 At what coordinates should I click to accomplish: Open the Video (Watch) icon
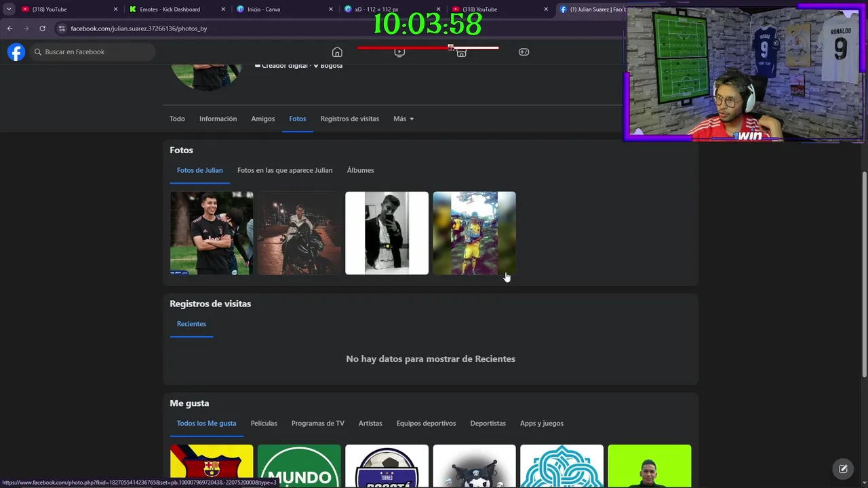(399, 52)
